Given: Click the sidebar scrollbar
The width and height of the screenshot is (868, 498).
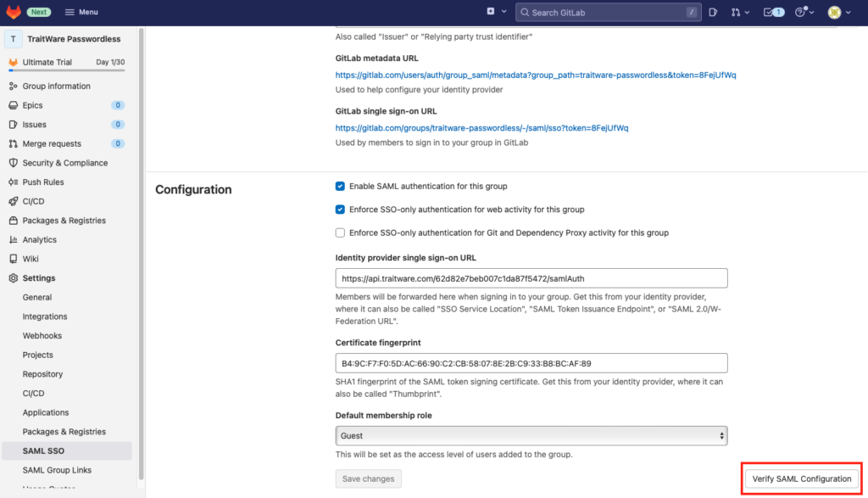Looking at the screenshot, I should [142, 255].
